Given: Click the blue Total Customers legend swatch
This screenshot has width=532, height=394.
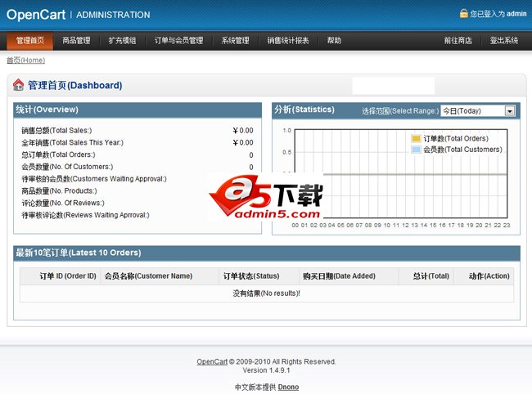Looking at the screenshot, I should click(x=416, y=150).
